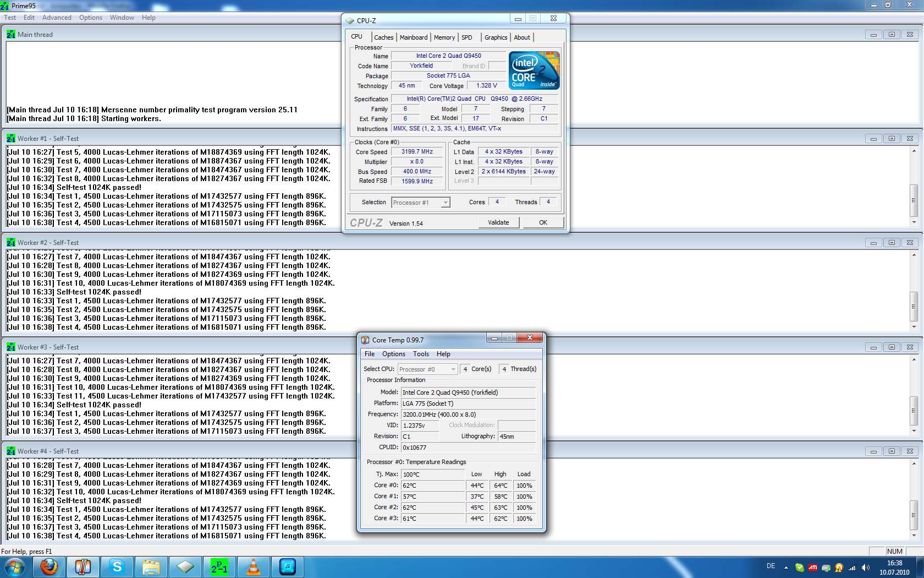Image resolution: width=924 pixels, height=578 pixels.
Task: Click the Worker #3 vertical scrollbar
Action: 914,394
